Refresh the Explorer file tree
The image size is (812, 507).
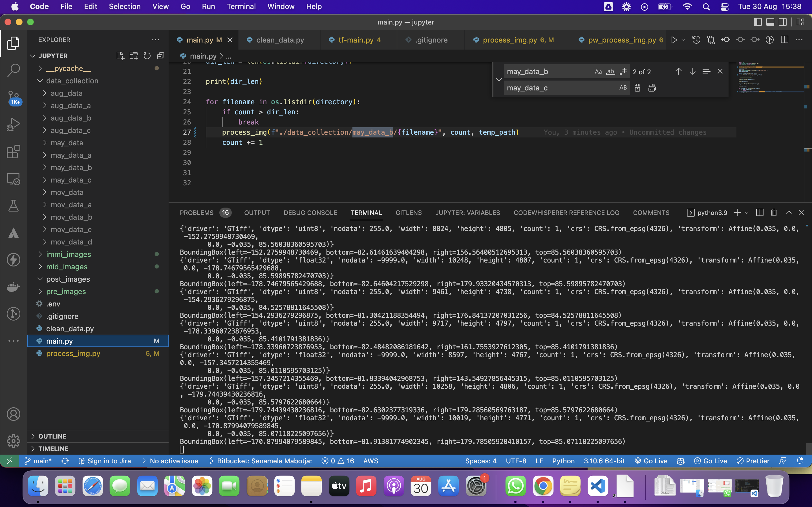coord(147,56)
